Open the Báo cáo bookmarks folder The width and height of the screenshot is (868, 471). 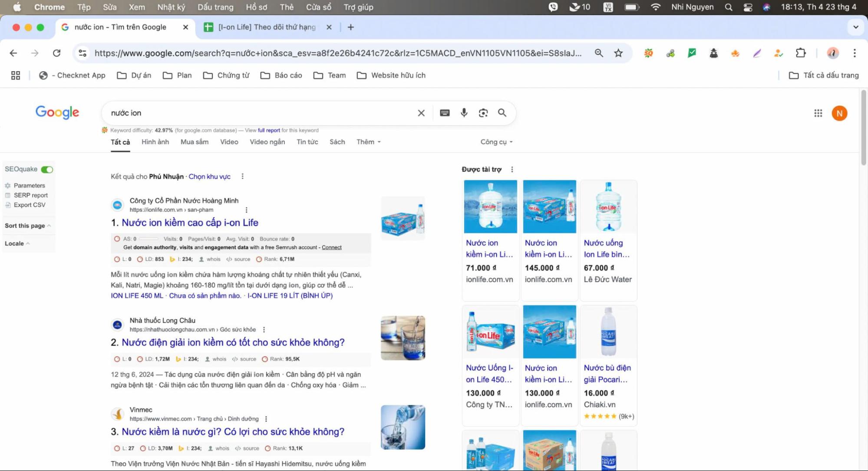click(281, 76)
